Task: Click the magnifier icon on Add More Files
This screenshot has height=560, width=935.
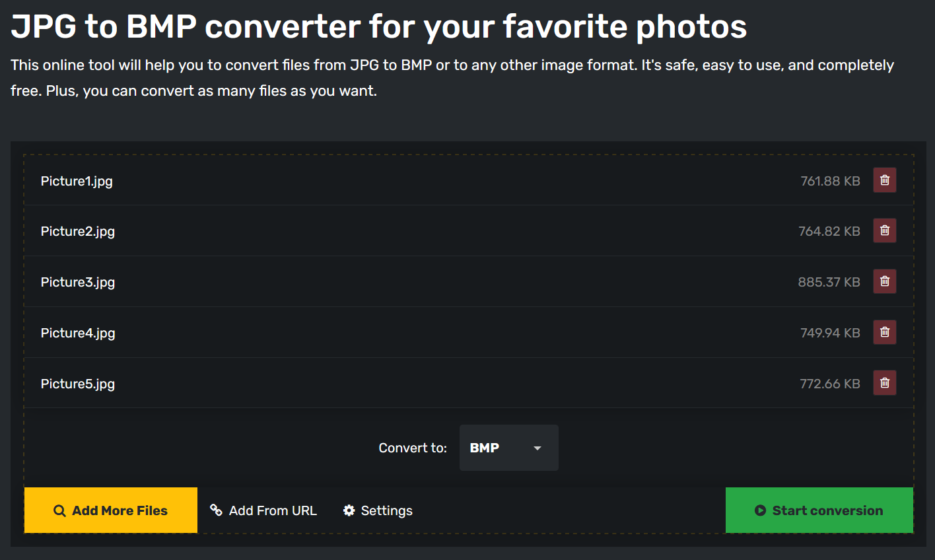Action: [59, 510]
